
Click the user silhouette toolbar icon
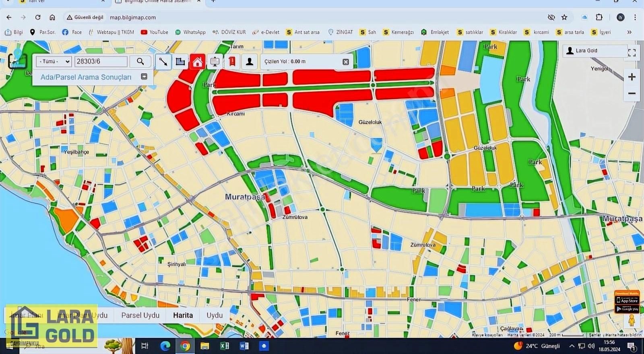[x=250, y=62]
